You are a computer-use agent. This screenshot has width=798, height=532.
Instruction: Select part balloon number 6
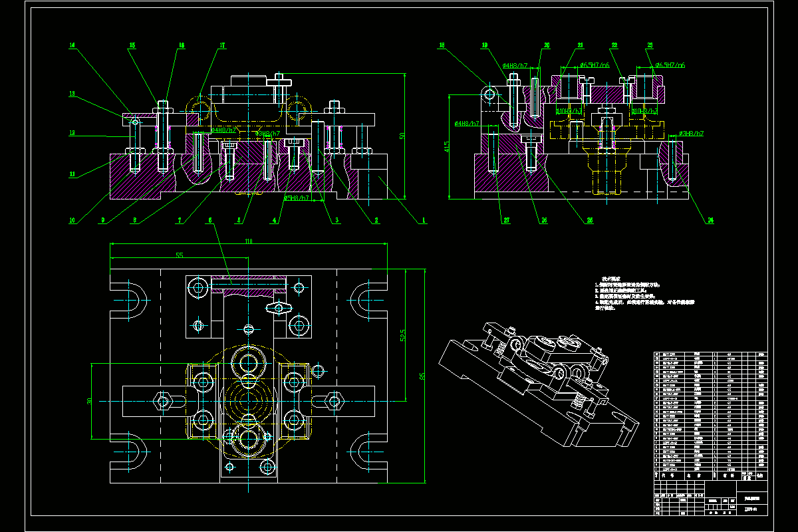coord(210,221)
